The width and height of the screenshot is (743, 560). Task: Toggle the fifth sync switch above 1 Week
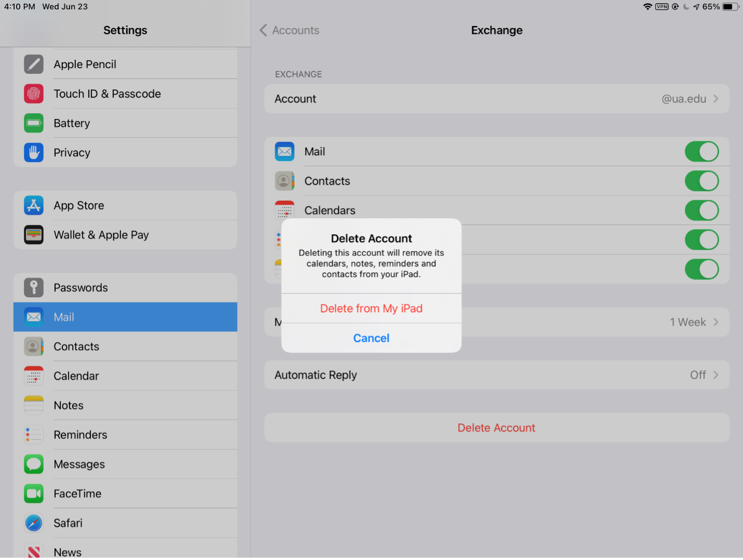[701, 269]
